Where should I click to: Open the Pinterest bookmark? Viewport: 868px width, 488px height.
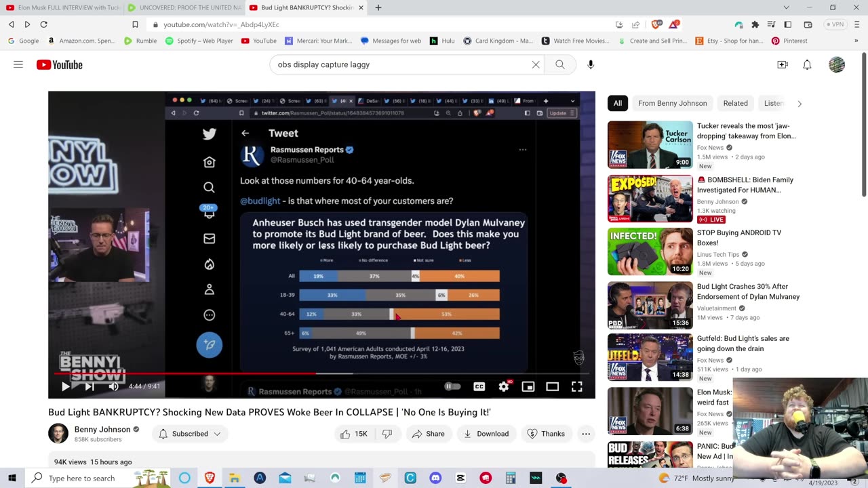(x=789, y=41)
